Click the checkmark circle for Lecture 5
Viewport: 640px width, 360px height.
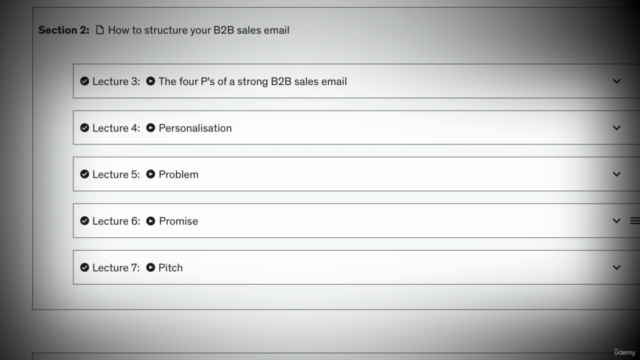[x=84, y=174]
